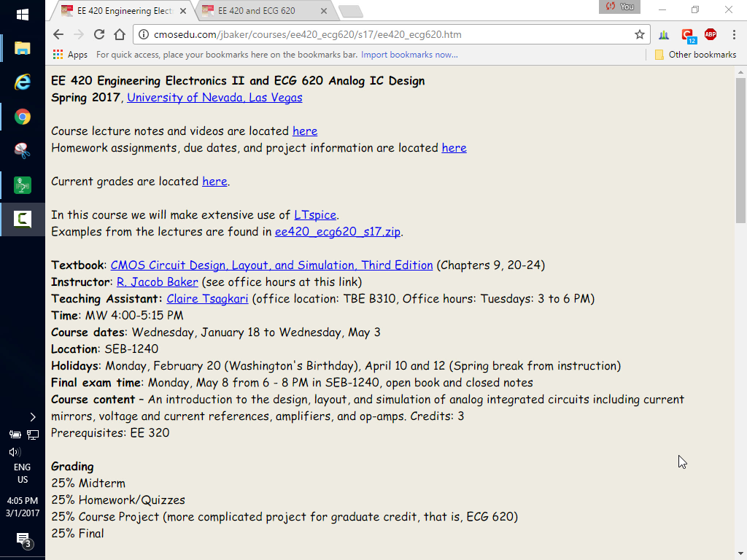This screenshot has height=560, width=747.
Task: Go to the Home page icon
Action: 120,34
